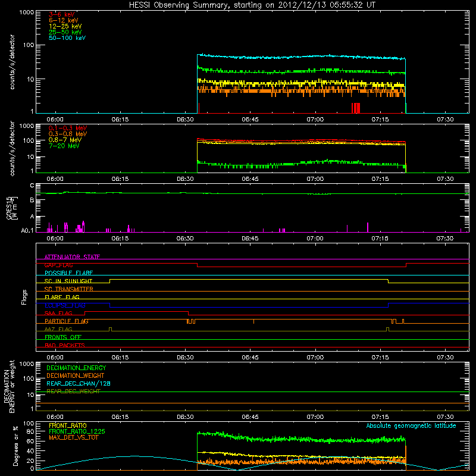Image resolution: width=476 pixels, height=476 pixels.
Task: Select the PARTICLE_FLAG label
Action: pyautogui.click(x=67, y=321)
